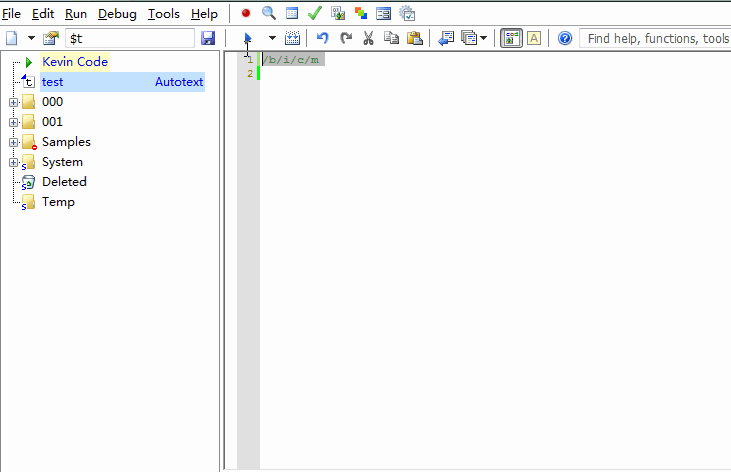The height and width of the screenshot is (472, 731).
Task: Open the Run menu
Action: pyautogui.click(x=76, y=14)
